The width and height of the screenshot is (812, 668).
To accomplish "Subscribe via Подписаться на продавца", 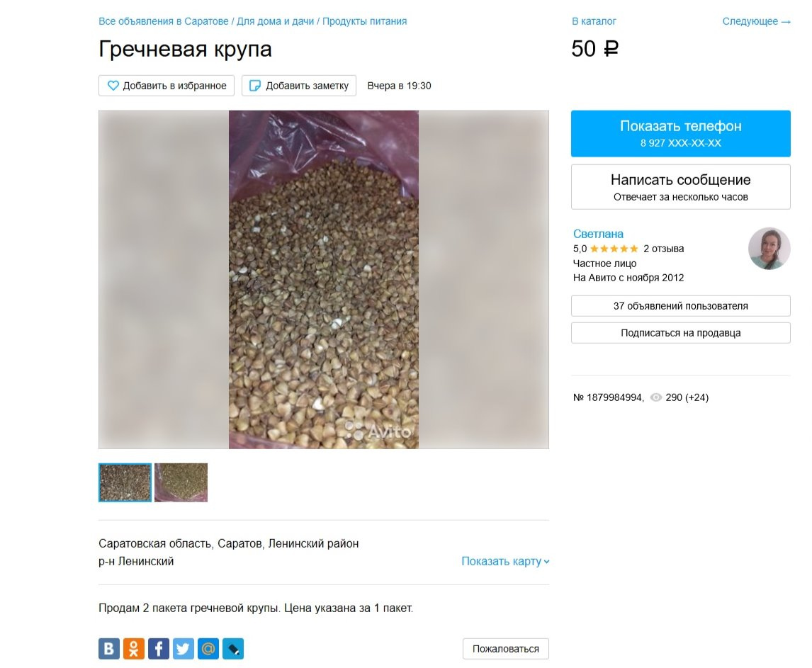I will 680,333.
